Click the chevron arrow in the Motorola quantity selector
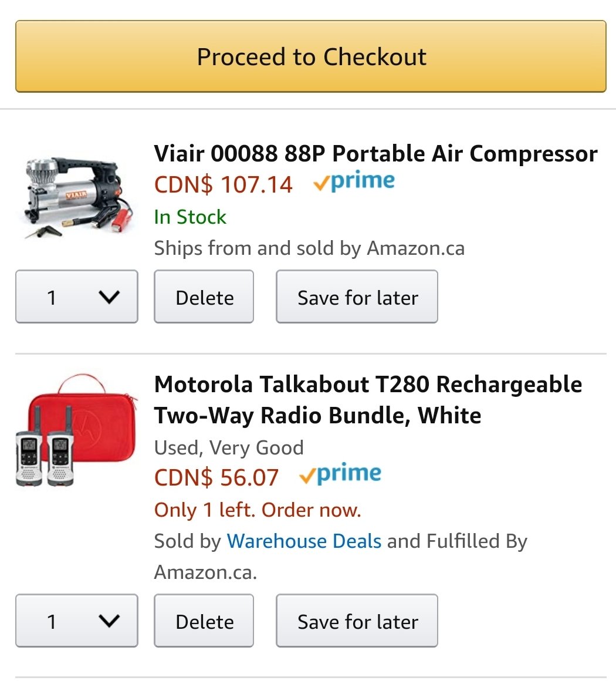This screenshot has width=616, height=684. tap(109, 621)
